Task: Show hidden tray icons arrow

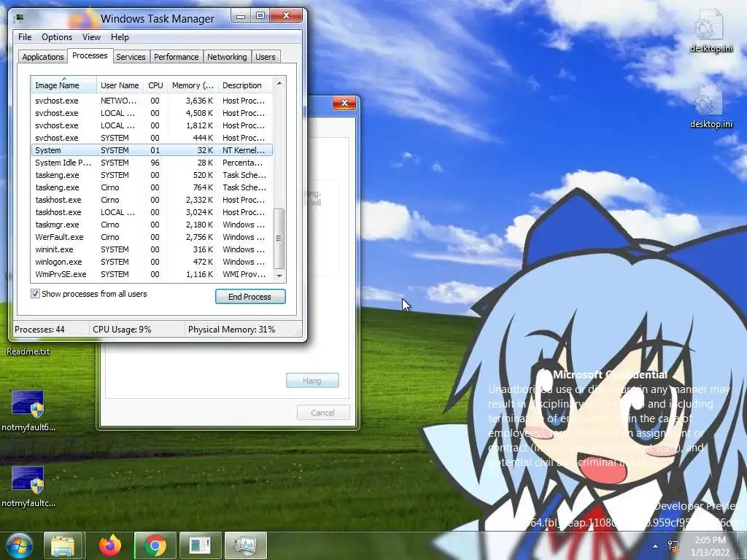Action: (656, 546)
